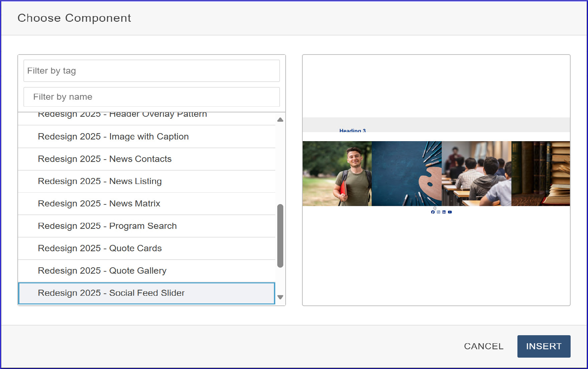
Task: Click the Facebook icon in the preview
Action: click(433, 212)
